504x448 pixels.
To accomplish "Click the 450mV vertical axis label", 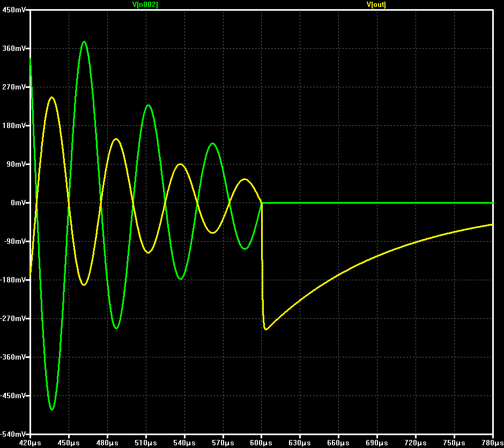I will (x=13, y=10).
